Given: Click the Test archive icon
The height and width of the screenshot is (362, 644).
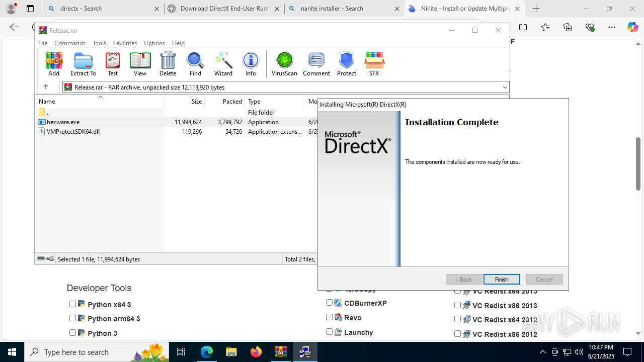Looking at the screenshot, I should click(113, 64).
